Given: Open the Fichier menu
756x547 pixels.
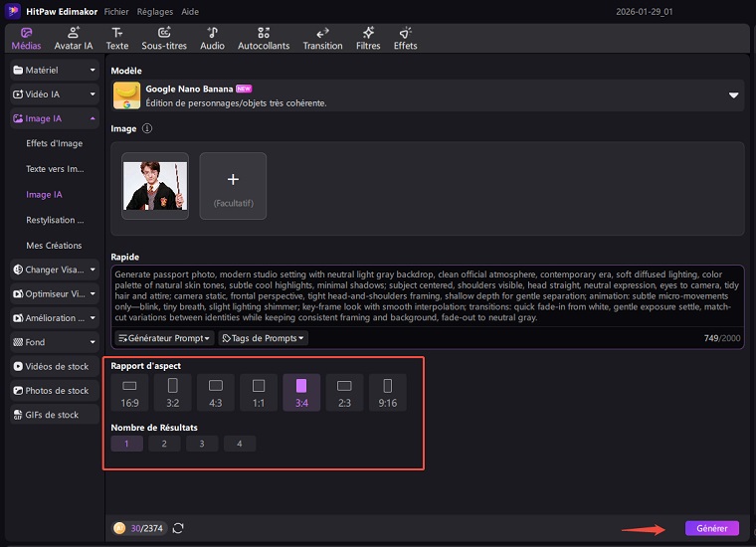Looking at the screenshot, I should point(116,12).
